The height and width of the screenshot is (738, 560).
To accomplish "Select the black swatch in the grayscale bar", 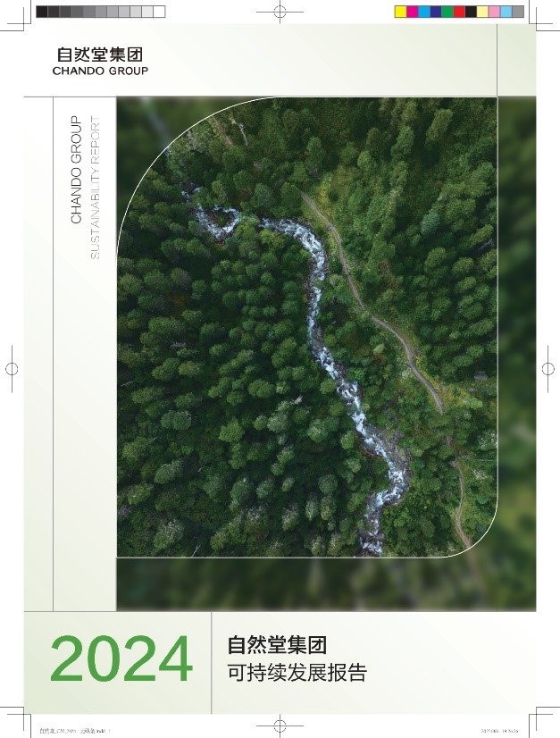I will pyautogui.click(x=42, y=12).
